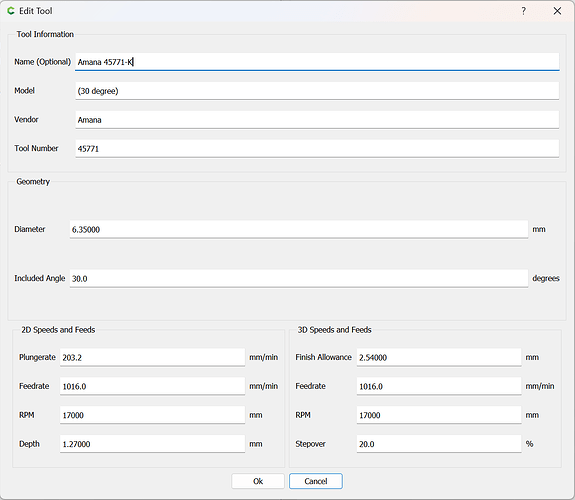Click the question mark help icon
This screenshot has width=575, height=500.
point(524,11)
